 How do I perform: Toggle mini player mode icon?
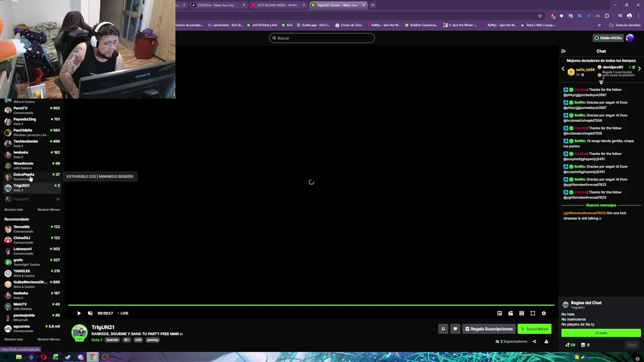click(500, 313)
